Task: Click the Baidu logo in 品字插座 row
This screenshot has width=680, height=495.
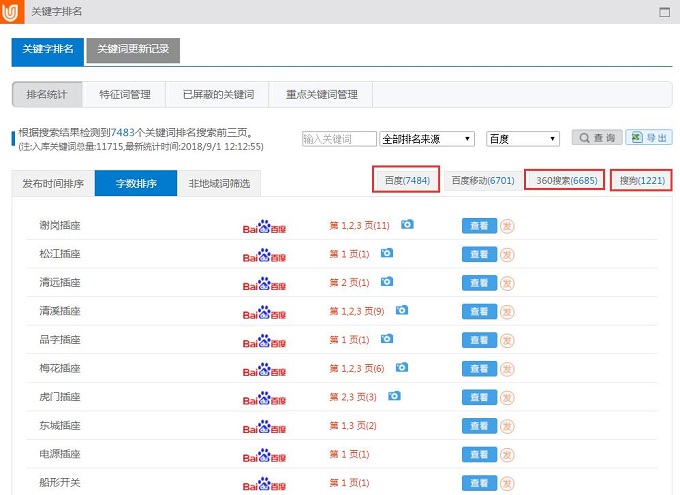Action: pyautogui.click(x=264, y=340)
